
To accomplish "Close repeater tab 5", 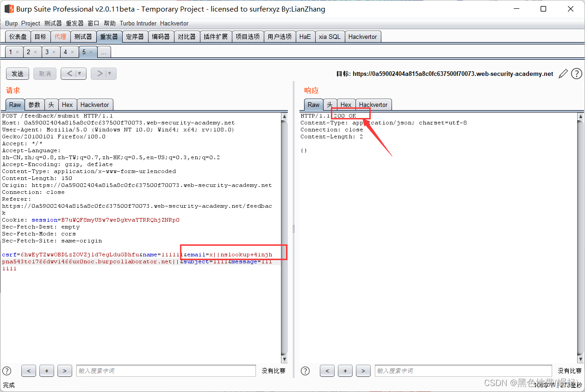I will [91, 52].
